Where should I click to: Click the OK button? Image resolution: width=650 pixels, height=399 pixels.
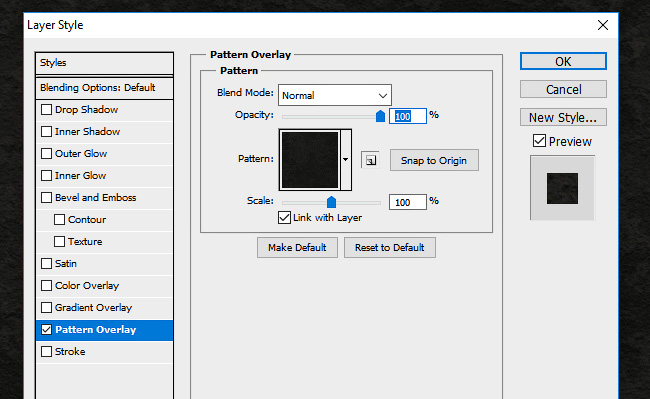pos(563,61)
